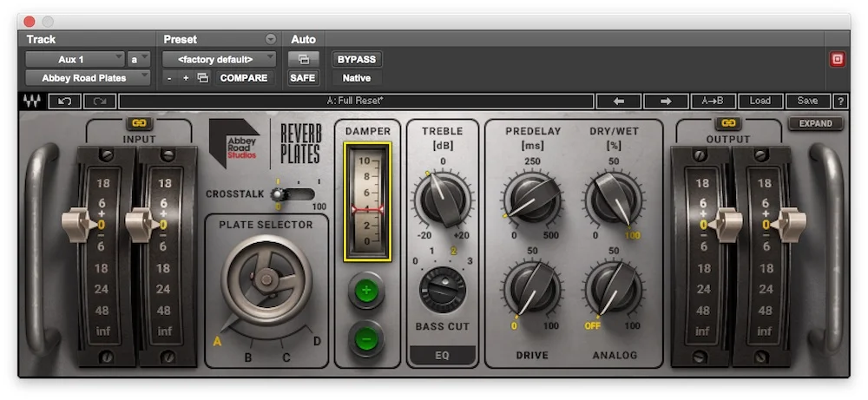The height and width of the screenshot is (400, 868).
Task: Open plug-in settings select icon beside COMPARE
Action: point(203,78)
